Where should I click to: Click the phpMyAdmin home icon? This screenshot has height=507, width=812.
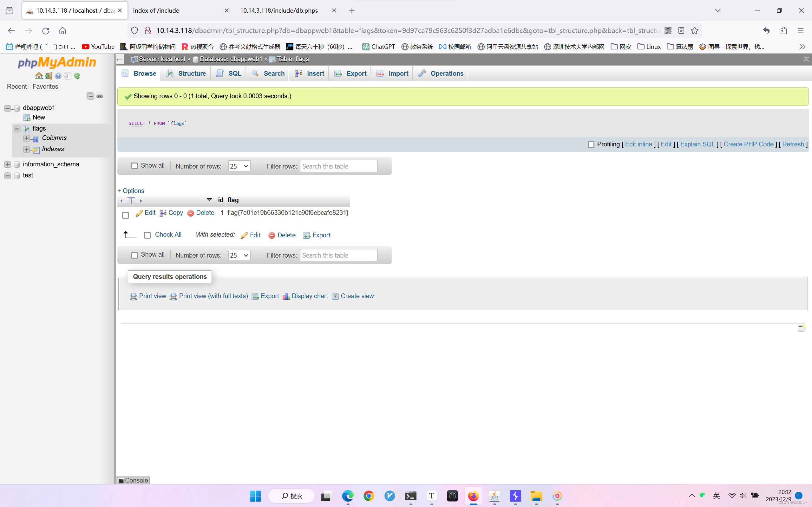click(39, 76)
